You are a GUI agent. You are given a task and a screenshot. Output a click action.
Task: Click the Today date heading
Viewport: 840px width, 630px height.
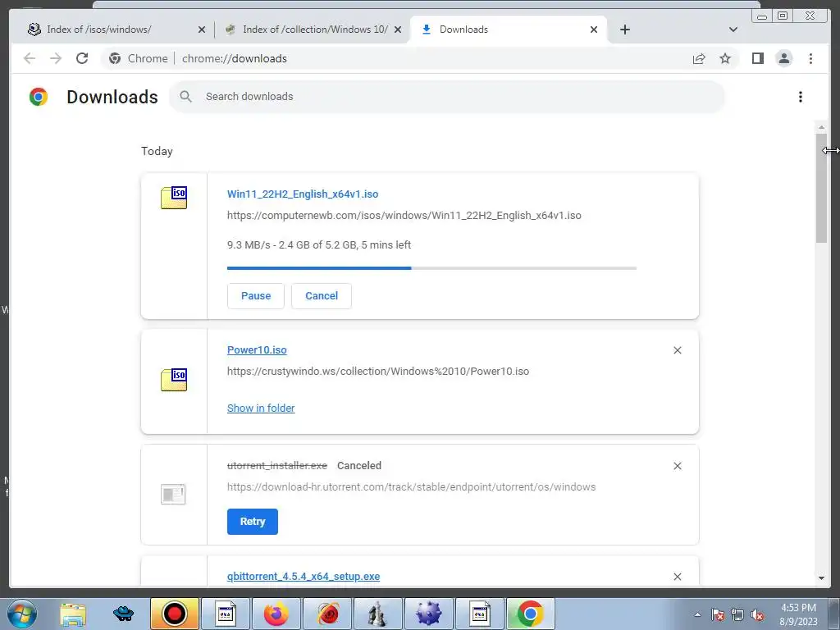tap(157, 151)
